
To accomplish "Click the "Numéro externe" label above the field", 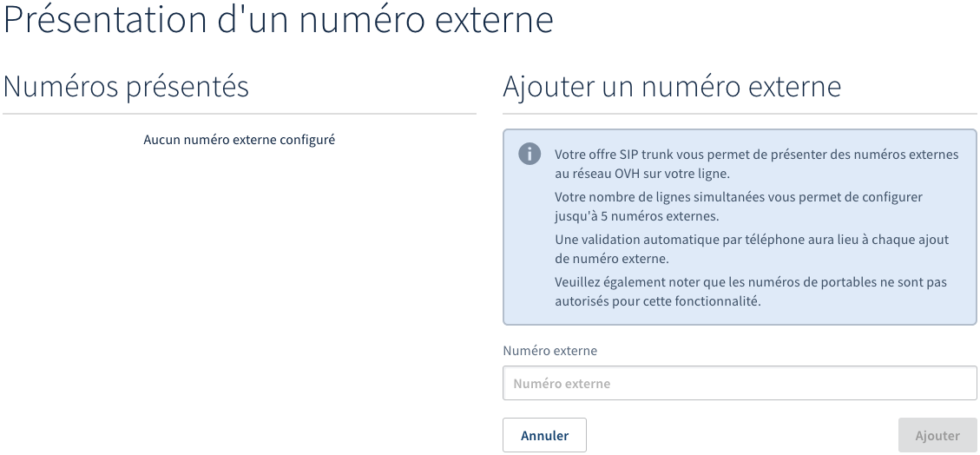I will tap(549, 351).
